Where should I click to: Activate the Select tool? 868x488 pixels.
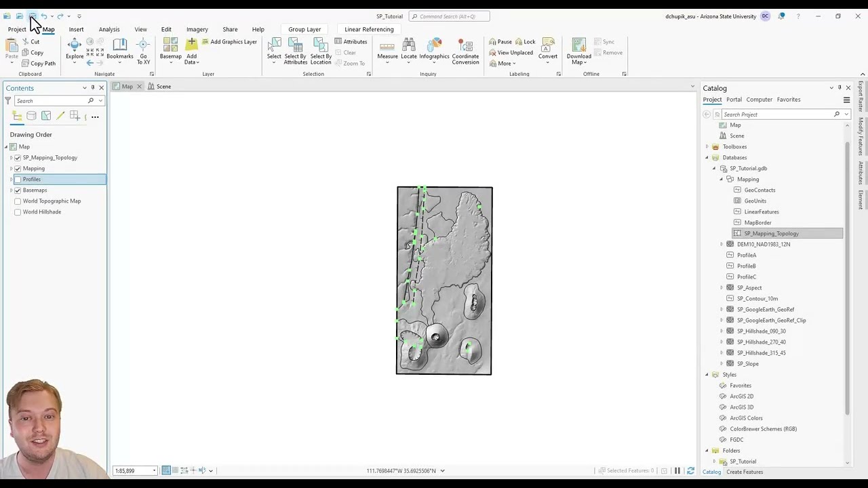point(274,52)
